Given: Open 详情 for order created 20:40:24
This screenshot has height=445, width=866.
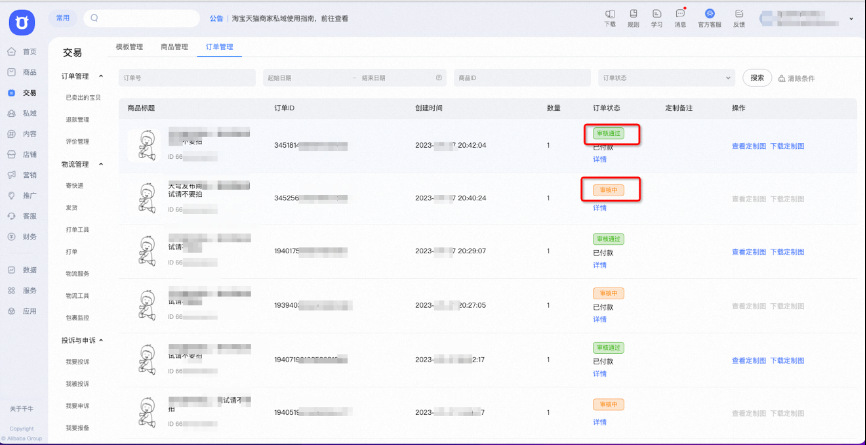Looking at the screenshot, I should click(600, 208).
